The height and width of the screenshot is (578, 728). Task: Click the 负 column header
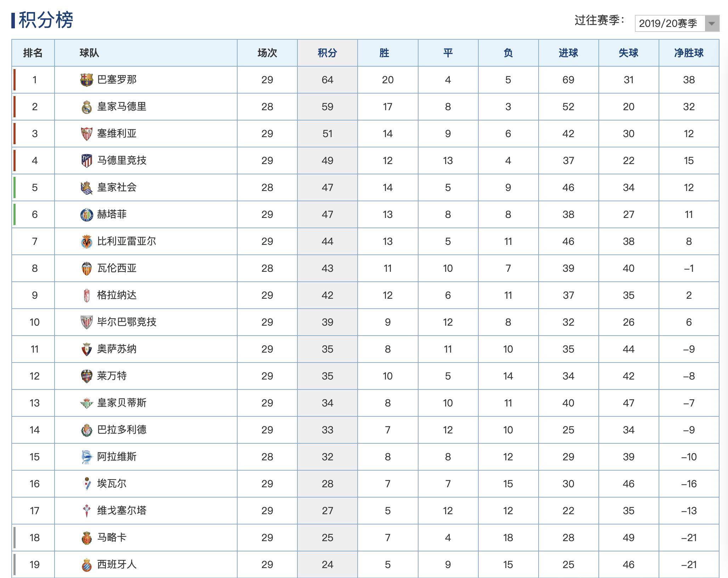pos(508,53)
